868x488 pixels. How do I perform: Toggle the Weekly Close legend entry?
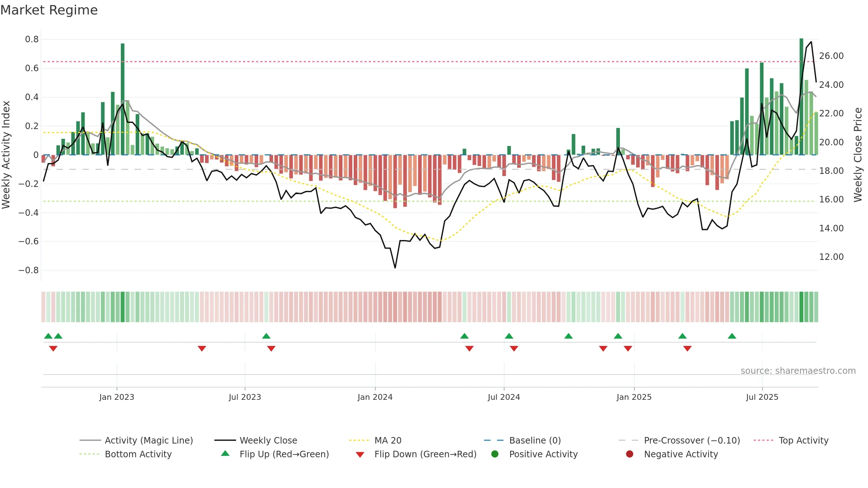[x=256, y=440]
